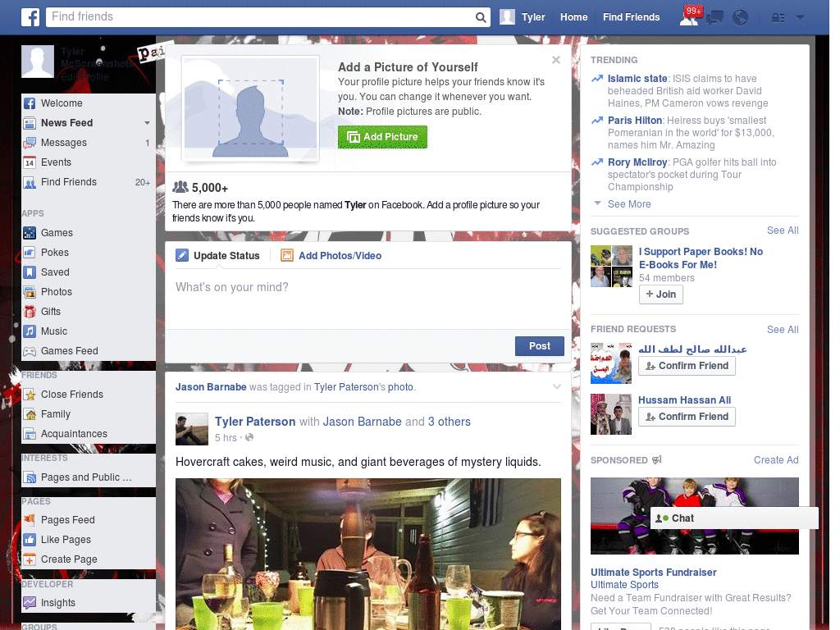Expand See More trending topics

pyautogui.click(x=629, y=204)
